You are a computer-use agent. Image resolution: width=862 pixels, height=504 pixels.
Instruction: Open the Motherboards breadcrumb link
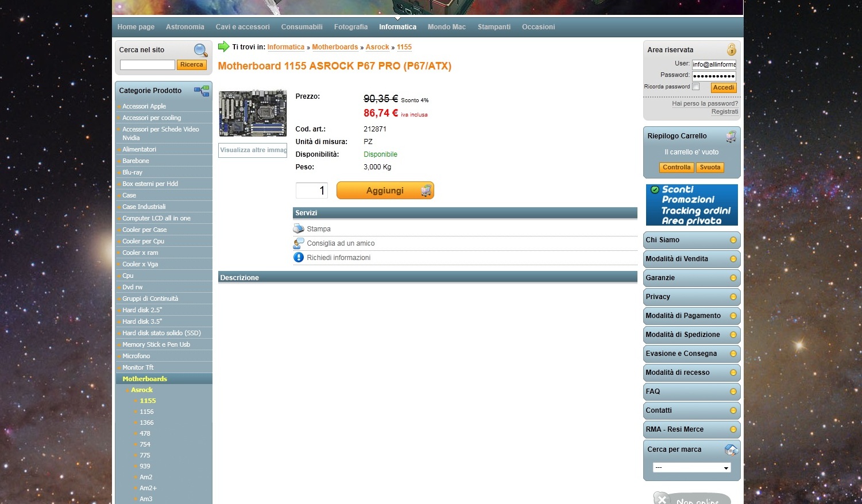point(335,47)
